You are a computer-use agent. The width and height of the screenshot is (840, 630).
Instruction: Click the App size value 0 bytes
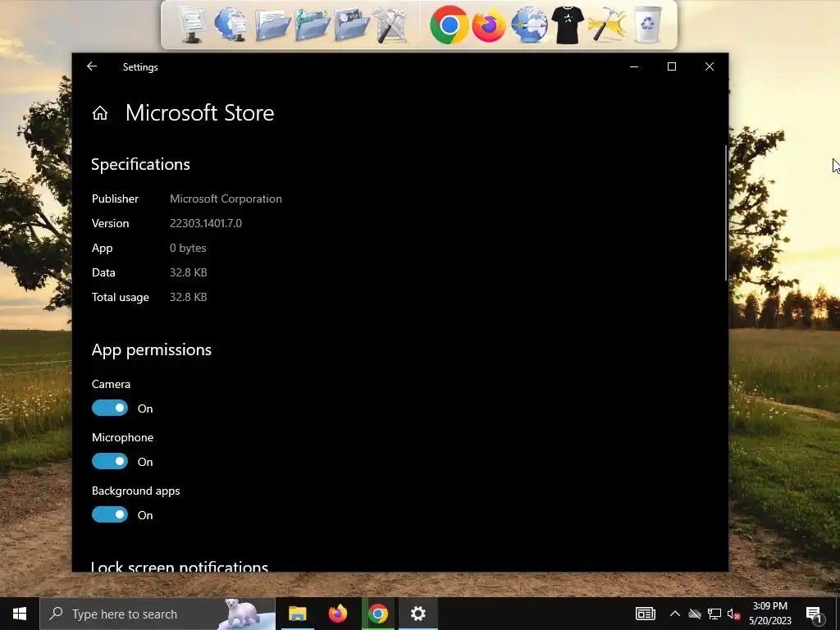188,248
